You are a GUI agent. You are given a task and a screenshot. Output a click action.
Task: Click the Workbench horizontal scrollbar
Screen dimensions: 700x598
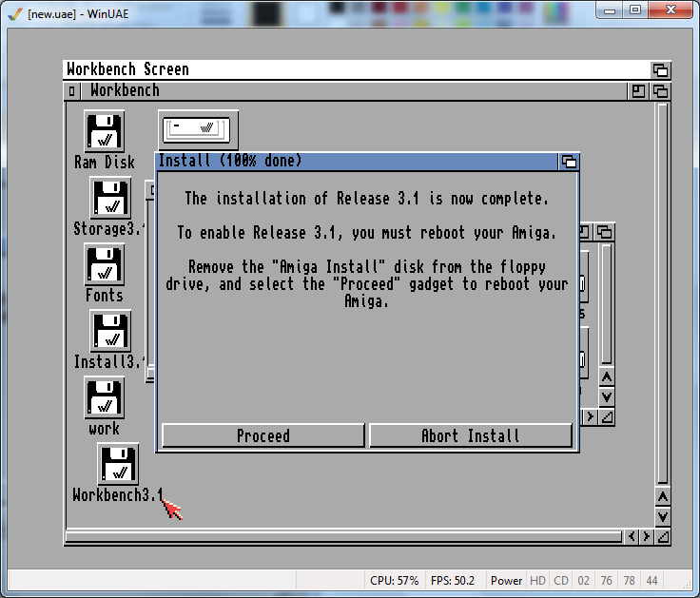(x=343, y=537)
